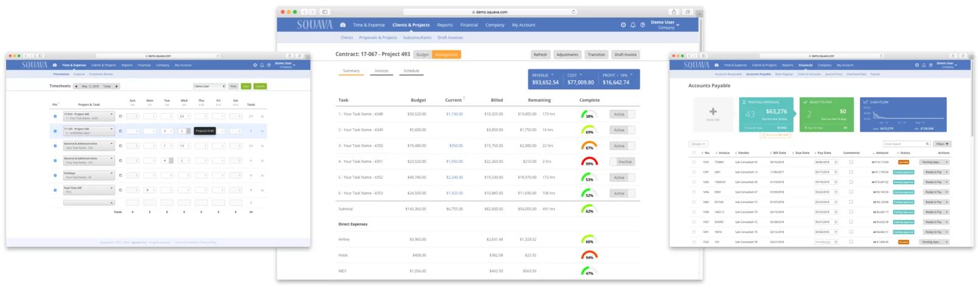The image size is (980, 290).
Task: Expand Demo User employee dropdown in Timesheets
Action: 209,86
